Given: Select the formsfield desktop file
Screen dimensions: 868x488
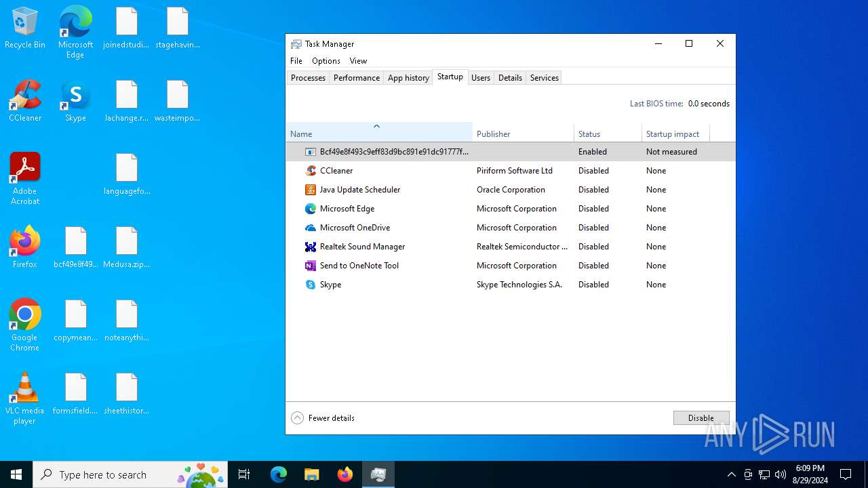Looking at the screenshot, I should [x=76, y=394].
